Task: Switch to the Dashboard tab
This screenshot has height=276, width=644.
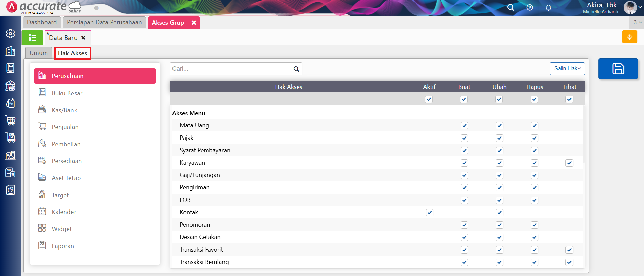Action: (x=42, y=22)
